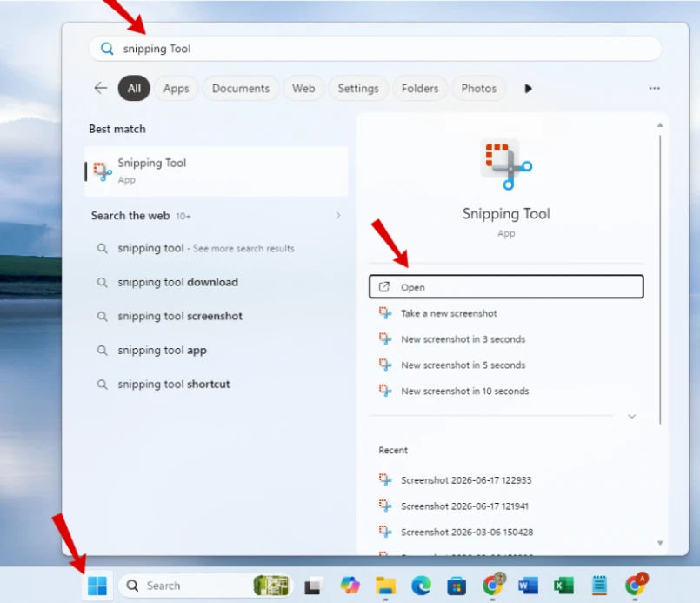Expand Search the web results chevron
The width and height of the screenshot is (700, 603).
pos(338,216)
